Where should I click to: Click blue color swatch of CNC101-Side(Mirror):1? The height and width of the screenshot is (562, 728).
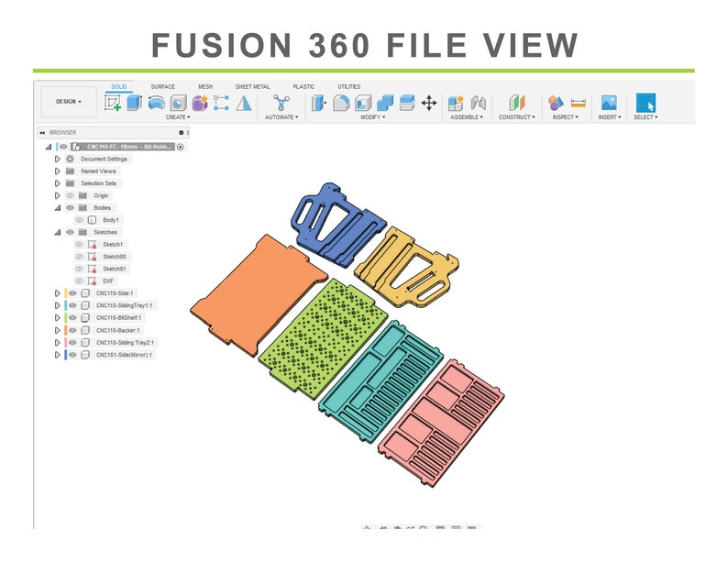[66, 355]
